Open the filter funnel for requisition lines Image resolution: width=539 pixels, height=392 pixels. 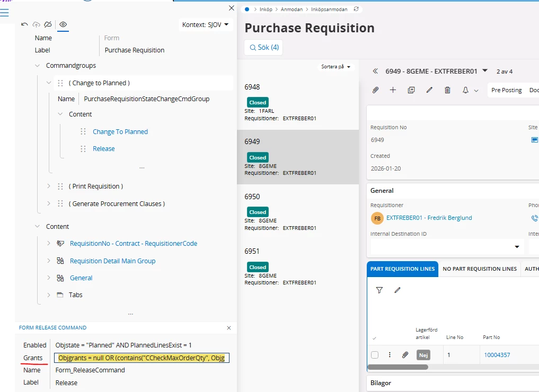click(x=379, y=290)
